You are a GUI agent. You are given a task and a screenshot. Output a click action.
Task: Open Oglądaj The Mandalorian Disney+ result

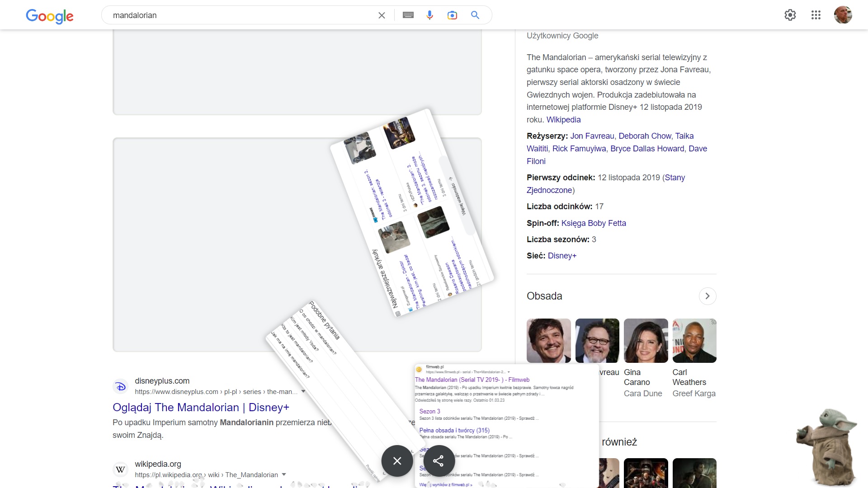click(x=201, y=408)
